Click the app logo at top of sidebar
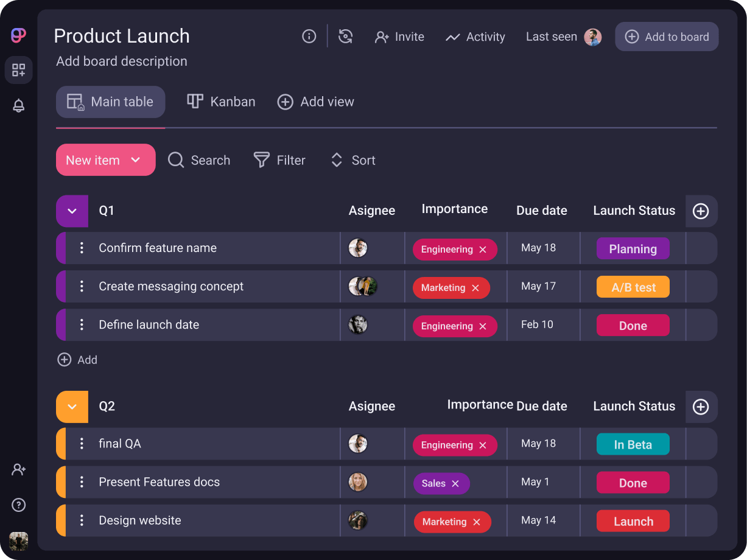Screen dimensions: 747x560 (18, 35)
